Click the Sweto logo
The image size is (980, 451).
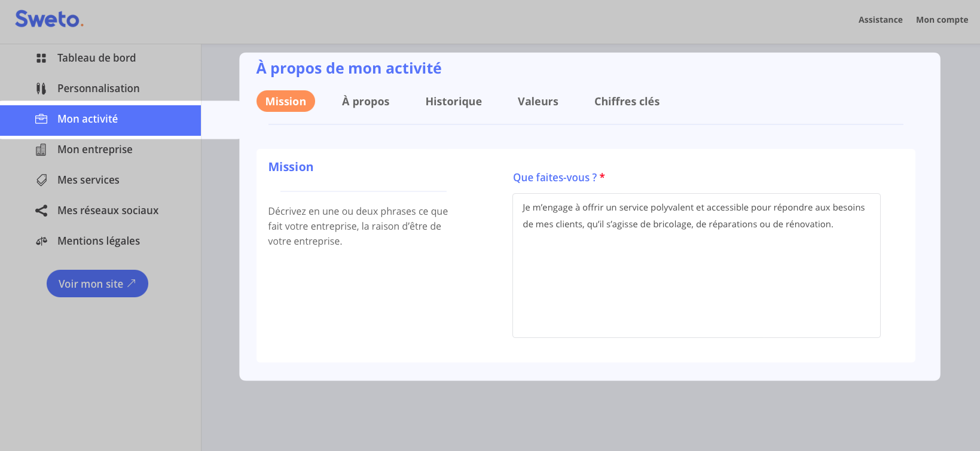[x=49, y=19]
